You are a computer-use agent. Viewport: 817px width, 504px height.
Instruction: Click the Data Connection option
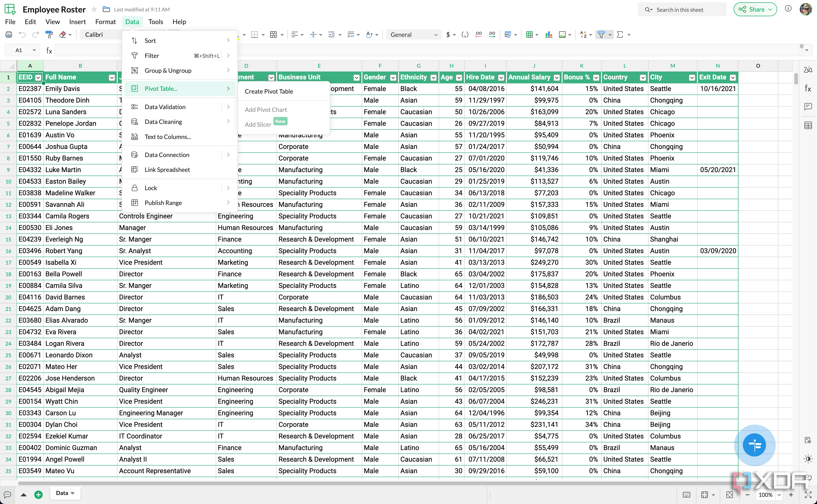pyautogui.click(x=180, y=155)
